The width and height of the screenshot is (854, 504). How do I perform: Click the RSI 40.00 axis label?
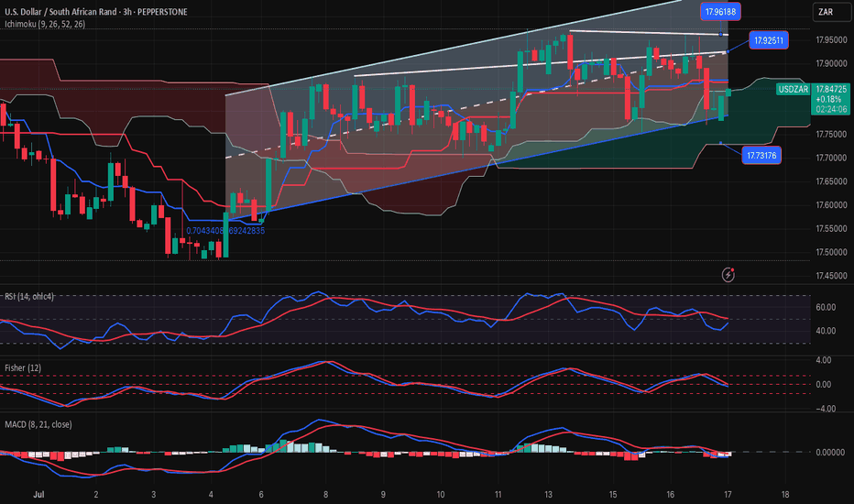825,331
